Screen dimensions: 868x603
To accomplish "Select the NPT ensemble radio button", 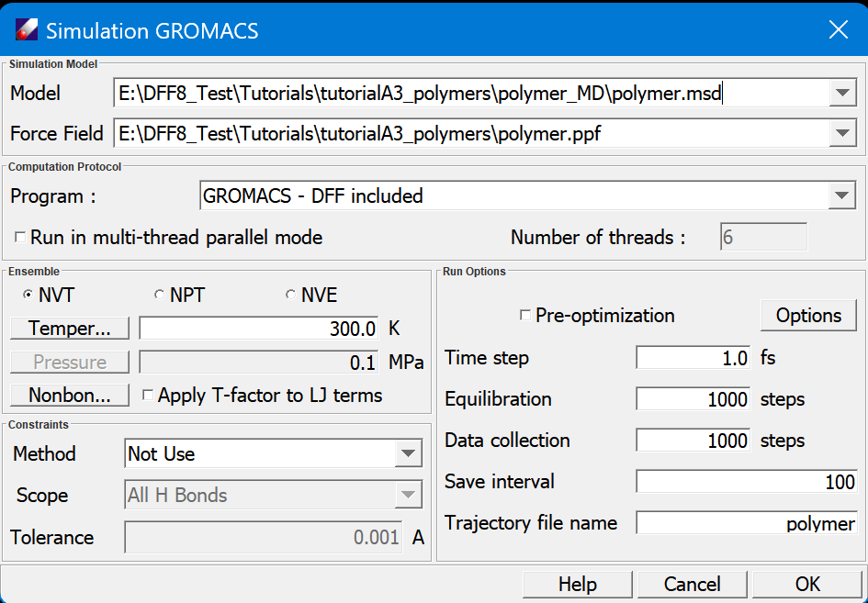I will coord(159,295).
